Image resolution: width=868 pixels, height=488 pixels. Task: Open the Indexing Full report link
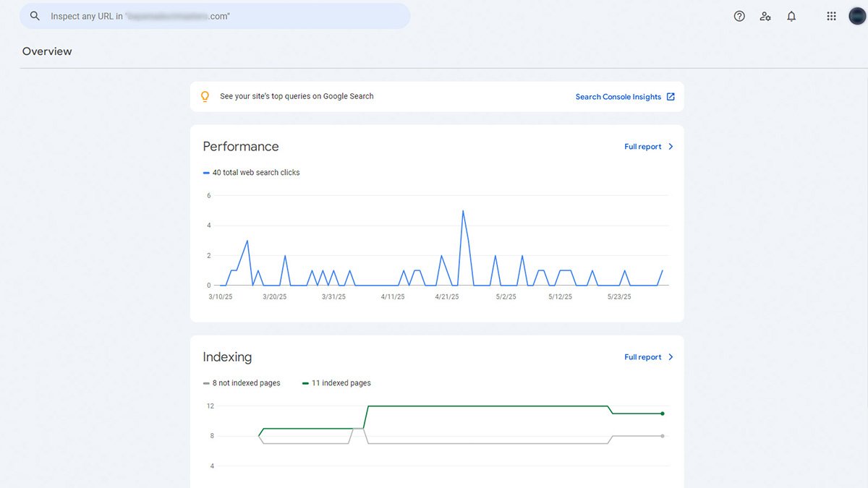tap(642, 357)
